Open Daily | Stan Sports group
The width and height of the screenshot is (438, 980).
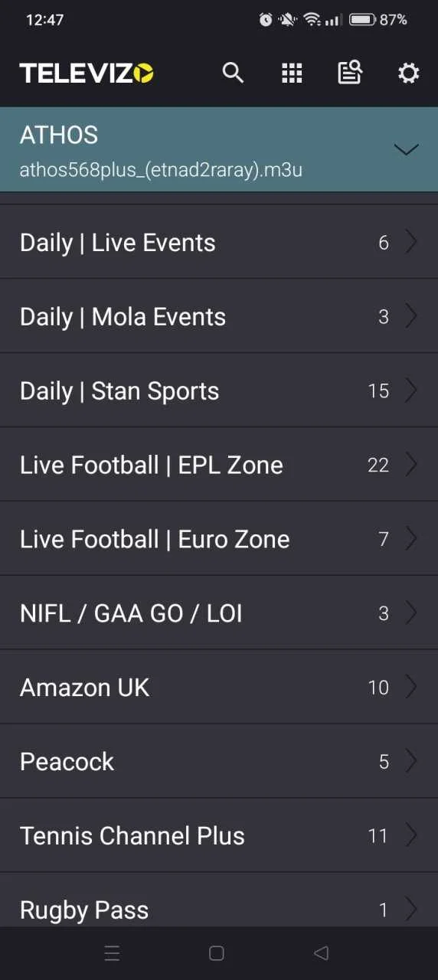[219, 390]
